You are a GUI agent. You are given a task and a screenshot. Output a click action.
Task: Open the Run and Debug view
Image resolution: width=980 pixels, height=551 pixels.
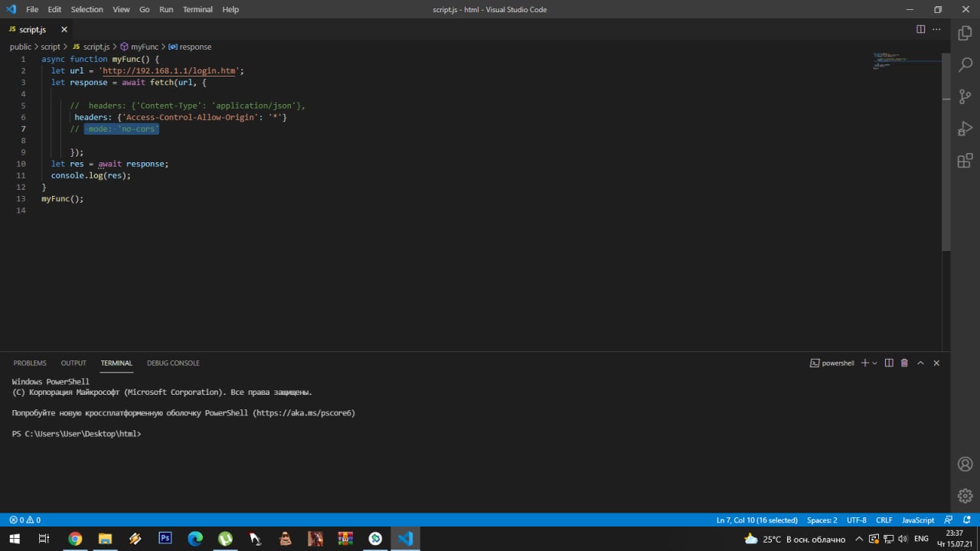click(965, 129)
